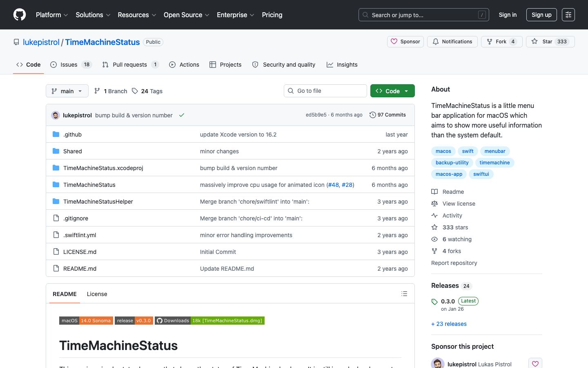Click the Search or jump to field
Screen dimensions: 588x368
point(424,15)
